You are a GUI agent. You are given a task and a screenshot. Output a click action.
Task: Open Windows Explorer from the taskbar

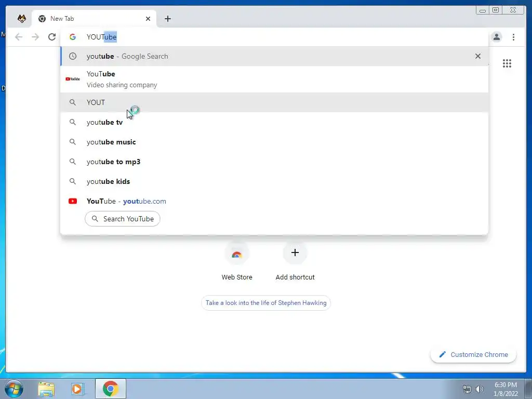[46, 389]
